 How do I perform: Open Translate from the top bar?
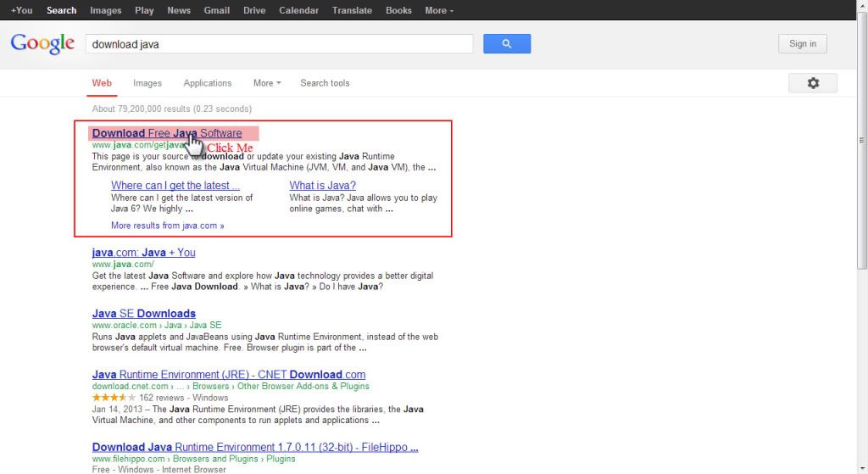pyautogui.click(x=352, y=10)
